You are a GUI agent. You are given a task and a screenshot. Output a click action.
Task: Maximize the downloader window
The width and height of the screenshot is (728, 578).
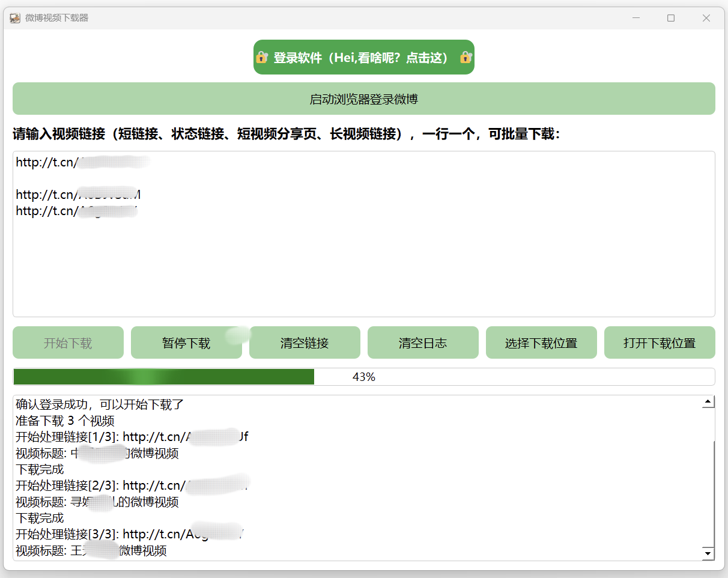tap(671, 18)
